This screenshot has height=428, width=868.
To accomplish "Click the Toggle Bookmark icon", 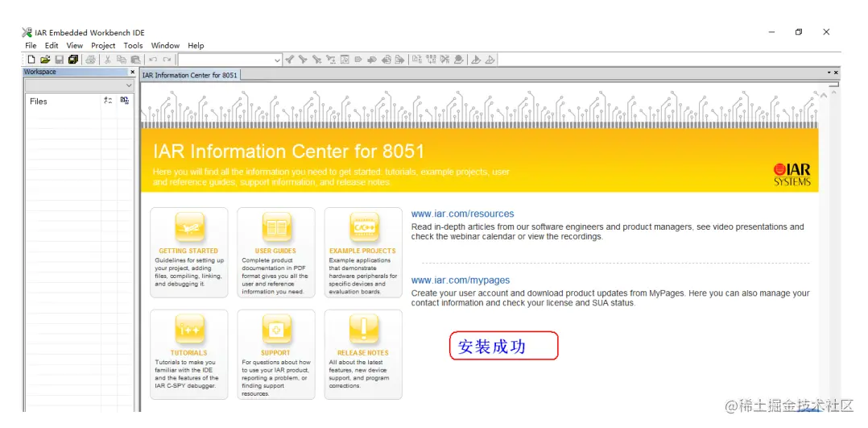I will [x=358, y=60].
